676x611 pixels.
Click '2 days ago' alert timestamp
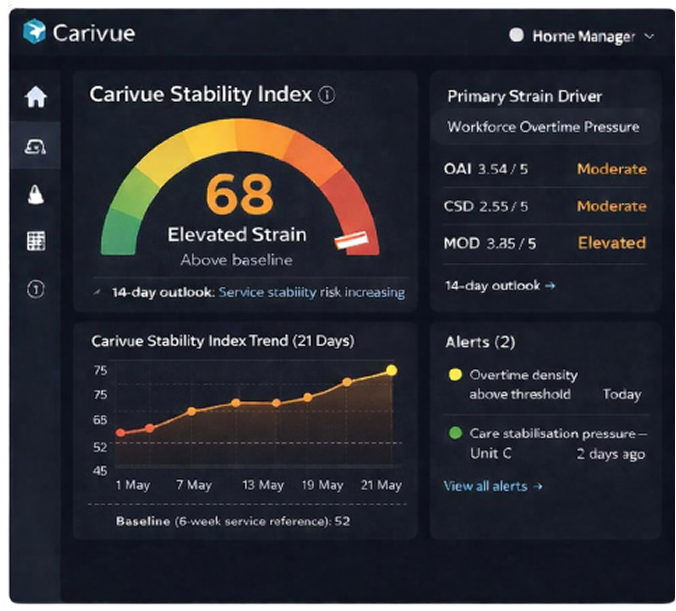[611, 454]
